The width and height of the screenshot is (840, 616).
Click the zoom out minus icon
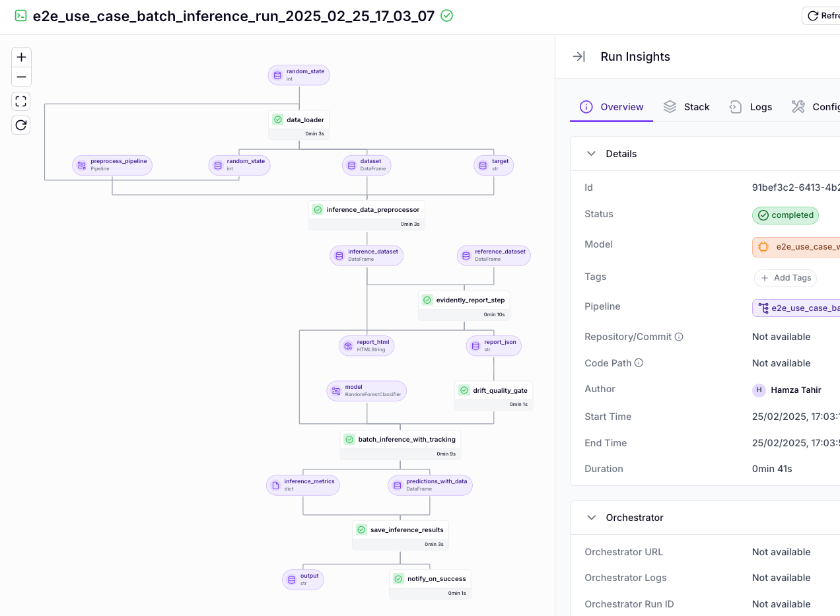[21, 77]
